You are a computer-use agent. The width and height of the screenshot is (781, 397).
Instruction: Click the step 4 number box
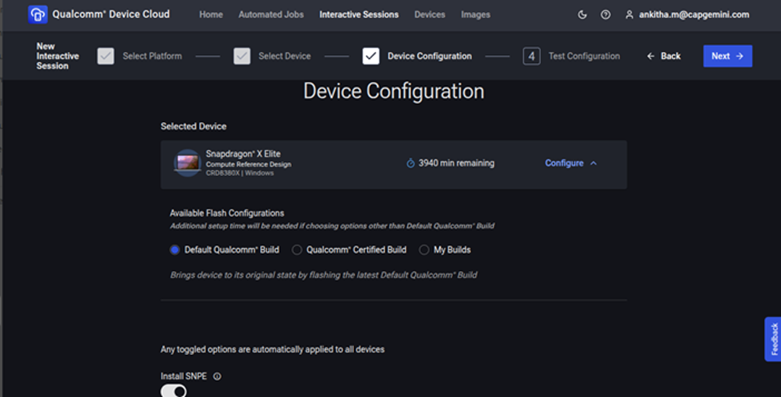pyautogui.click(x=531, y=56)
